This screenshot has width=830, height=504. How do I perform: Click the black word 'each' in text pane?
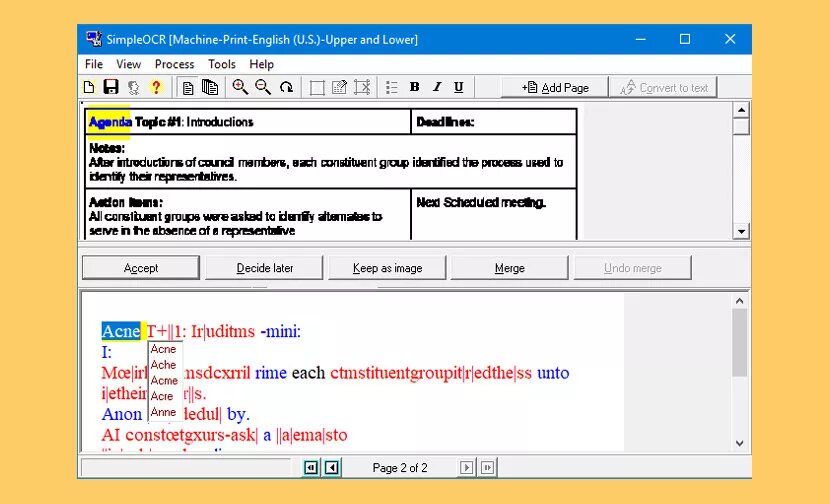[308, 373]
